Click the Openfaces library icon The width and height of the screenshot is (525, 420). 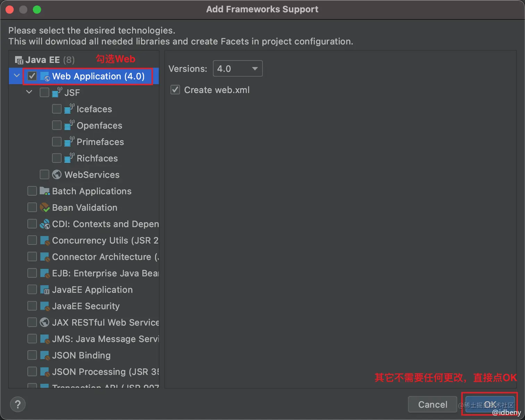tap(69, 125)
